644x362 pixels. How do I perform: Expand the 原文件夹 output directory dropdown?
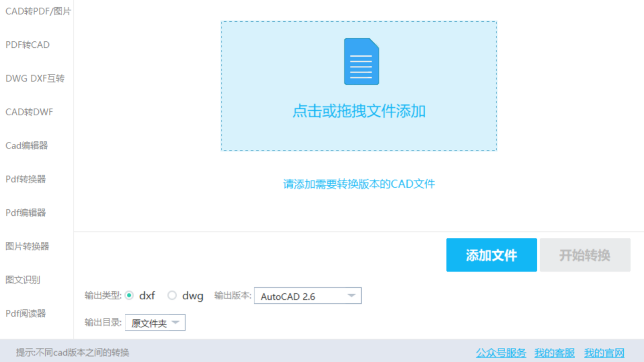click(155, 323)
